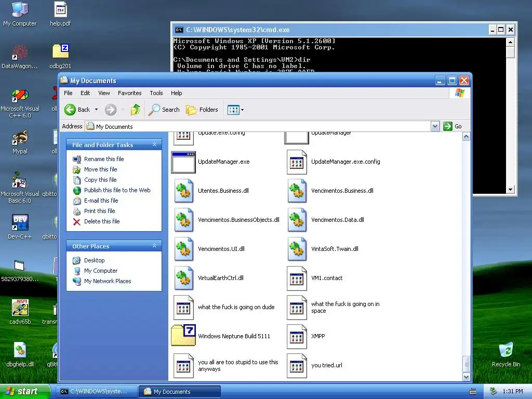Click file list scroll up arrow
532x399 pixels.
[x=466, y=137]
